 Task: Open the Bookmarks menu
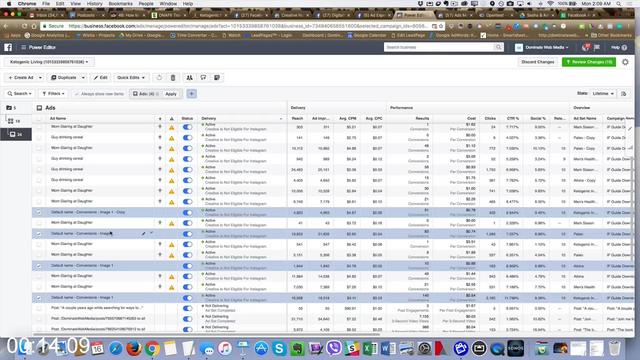[x=120, y=4]
